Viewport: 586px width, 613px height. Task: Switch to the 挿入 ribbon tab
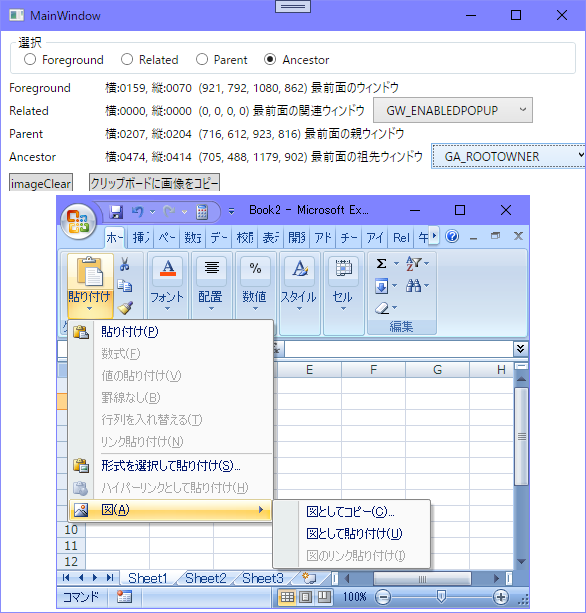point(141,237)
